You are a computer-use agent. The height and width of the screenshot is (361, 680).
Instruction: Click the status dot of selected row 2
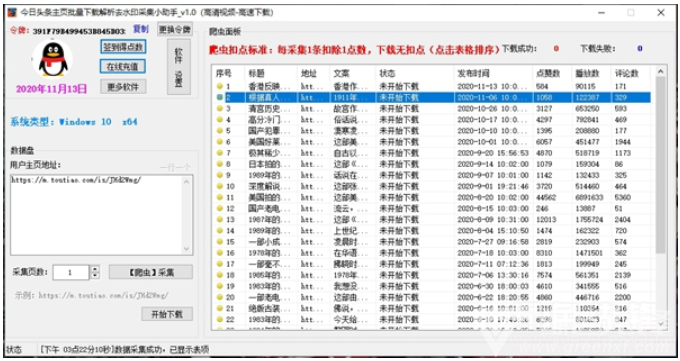point(220,97)
